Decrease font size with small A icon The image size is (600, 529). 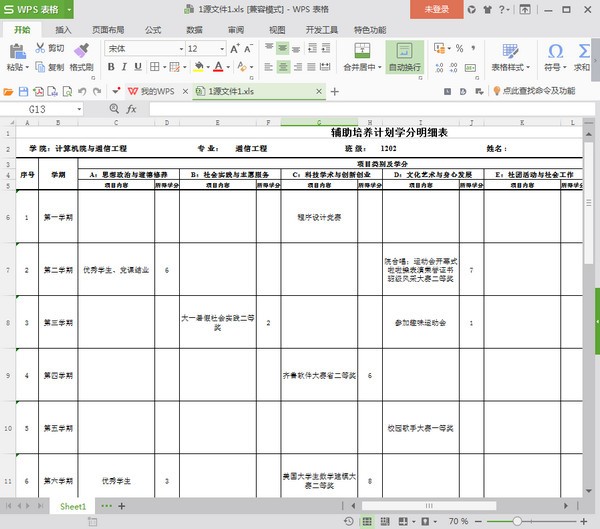pyautogui.click(x=248, y=49)
